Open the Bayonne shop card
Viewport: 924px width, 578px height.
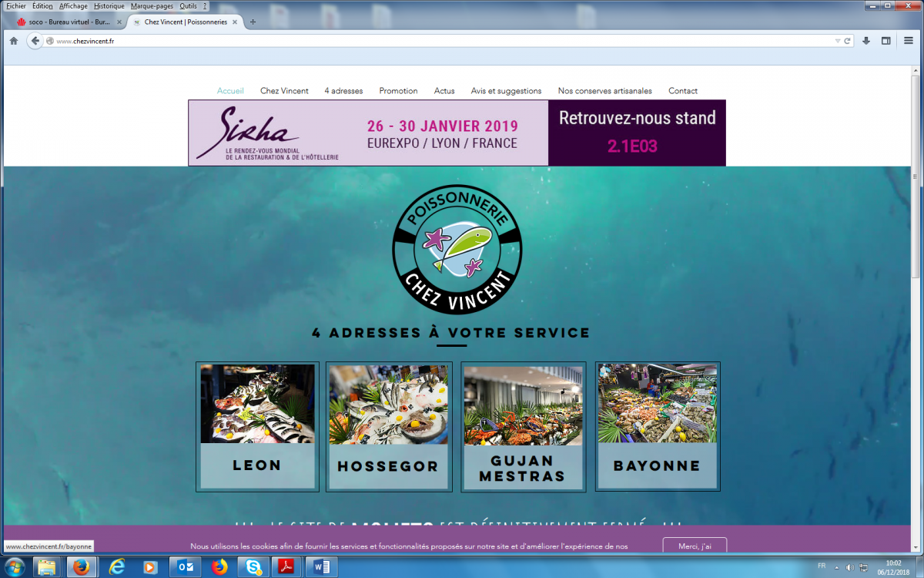click(x=657, y=427)
